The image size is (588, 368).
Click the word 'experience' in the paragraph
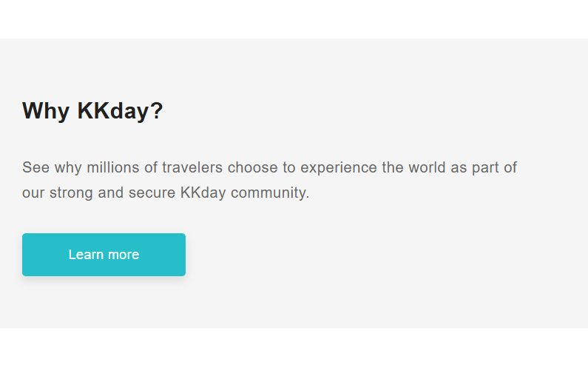(339, 167)
